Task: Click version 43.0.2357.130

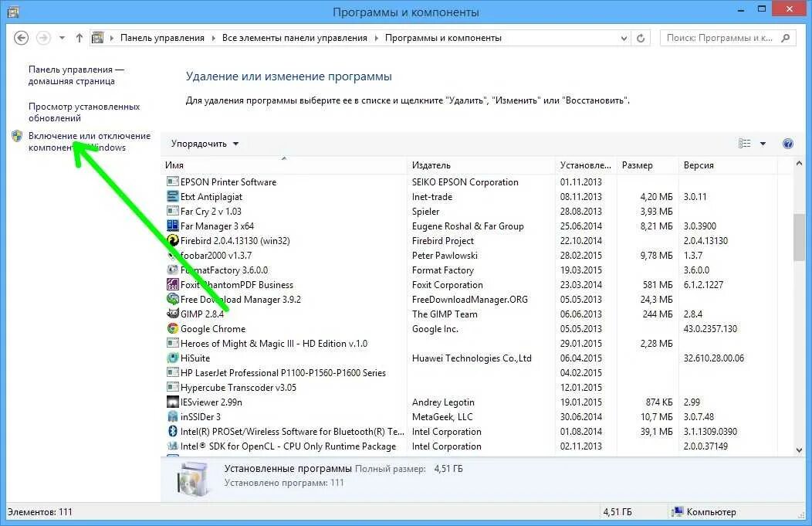Action: [x=710, y=328]
